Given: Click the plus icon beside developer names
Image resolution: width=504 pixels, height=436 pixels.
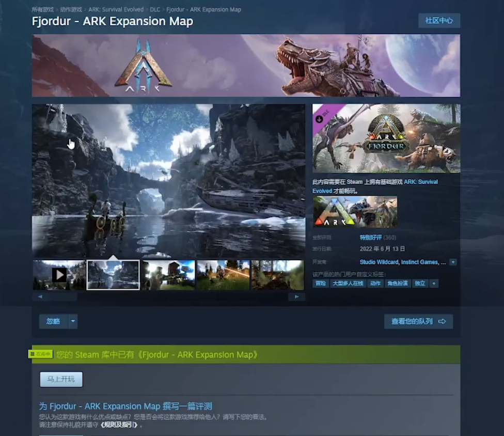Looking at the screenshot, I should 453,262.
